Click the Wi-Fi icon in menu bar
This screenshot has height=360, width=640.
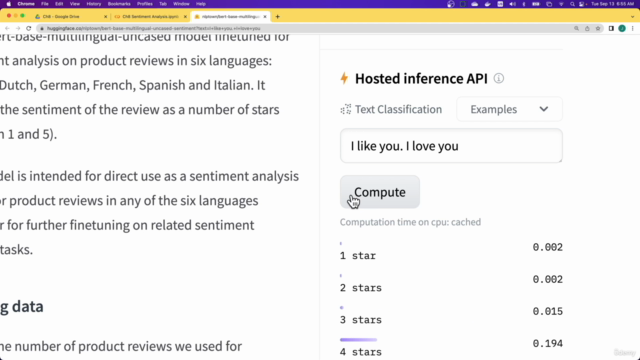[561, 4]
